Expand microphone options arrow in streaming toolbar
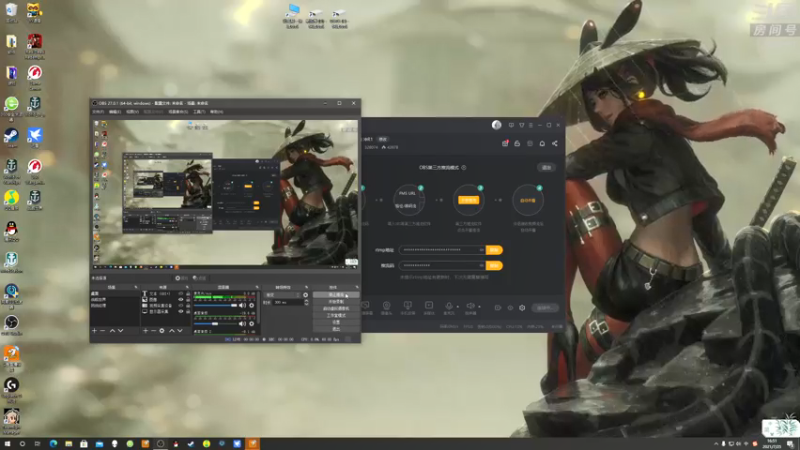This screenshot has width=800, height=450. coord(458,307)
